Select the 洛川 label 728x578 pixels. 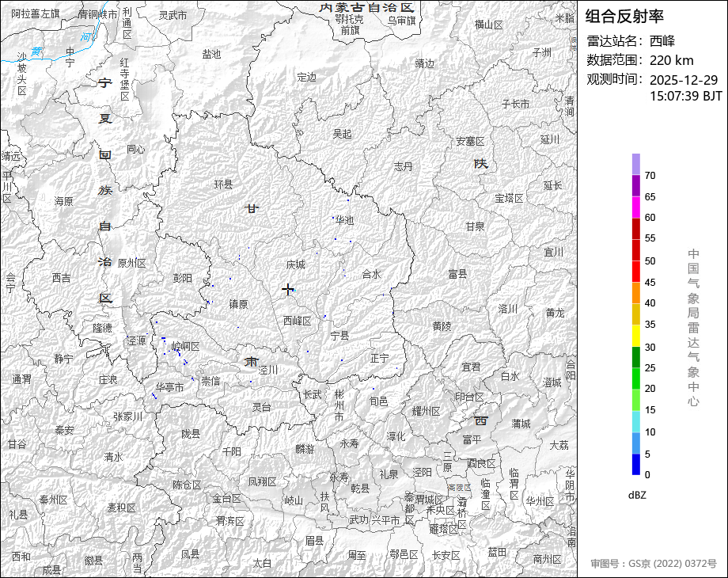point(507,309)
